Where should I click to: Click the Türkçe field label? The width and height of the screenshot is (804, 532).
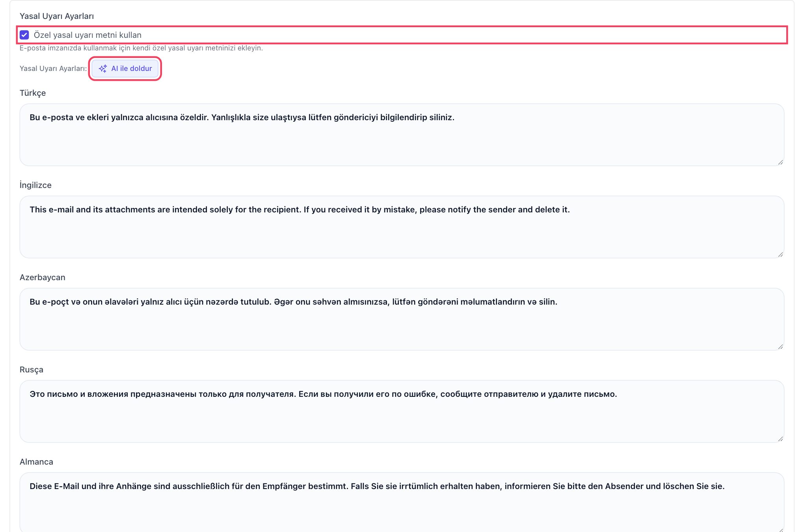[33, 93]
